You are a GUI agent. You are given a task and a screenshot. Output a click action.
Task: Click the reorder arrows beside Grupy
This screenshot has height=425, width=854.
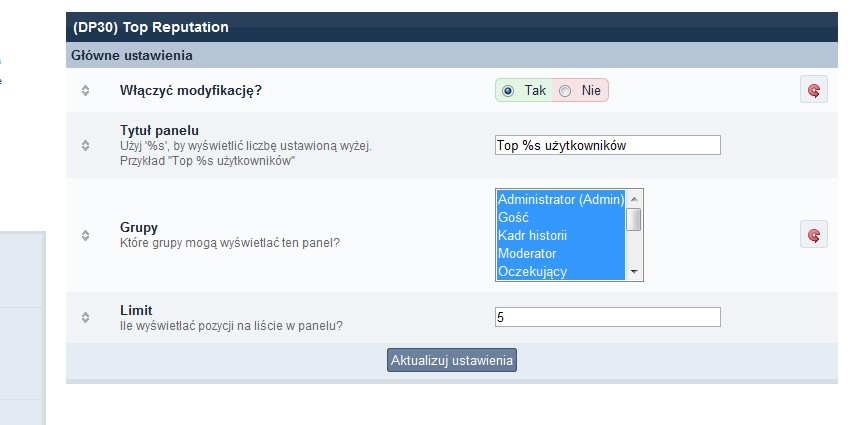[86, 235]
